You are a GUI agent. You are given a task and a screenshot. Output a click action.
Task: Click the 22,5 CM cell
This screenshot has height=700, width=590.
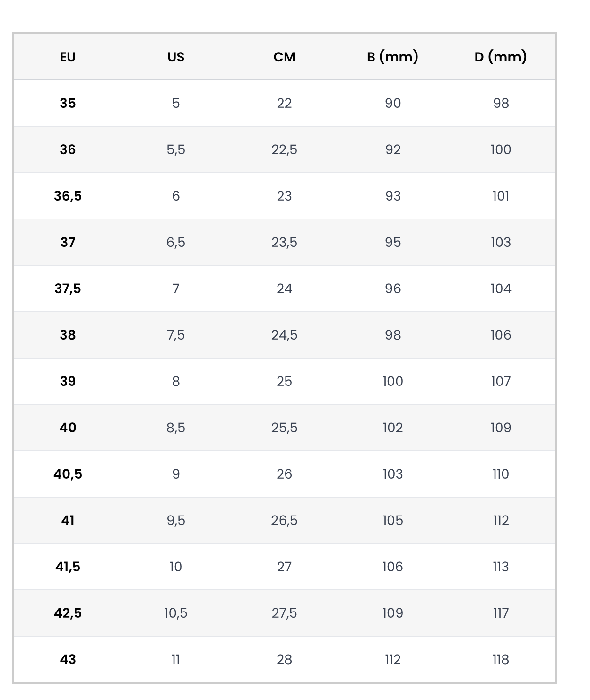pos(284,149)
